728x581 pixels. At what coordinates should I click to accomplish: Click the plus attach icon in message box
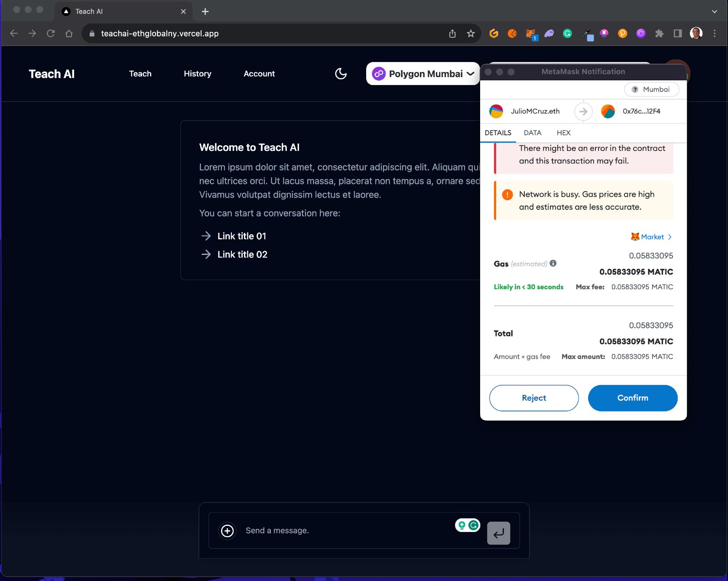pyautogui.click(x=227, y=531)
